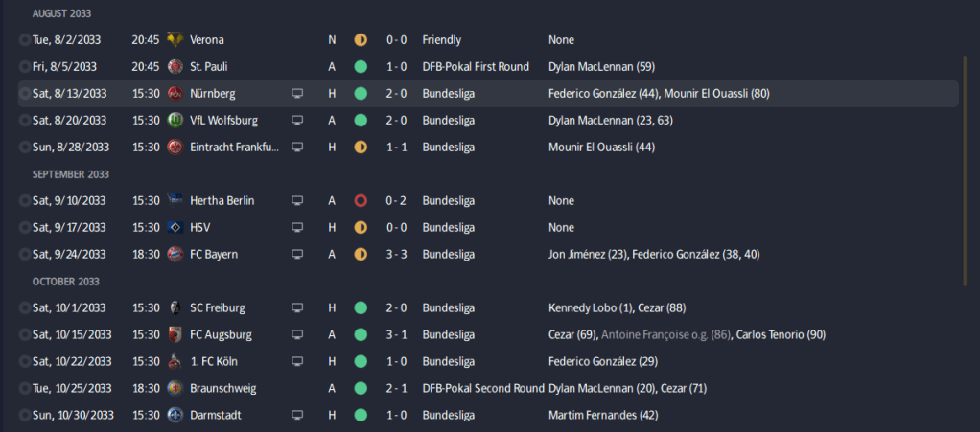Screen dimensions: 980x432
Task: Click red loss indicator for Hertha Berlin
Action: pyautogui.click(x=361, y=201)
